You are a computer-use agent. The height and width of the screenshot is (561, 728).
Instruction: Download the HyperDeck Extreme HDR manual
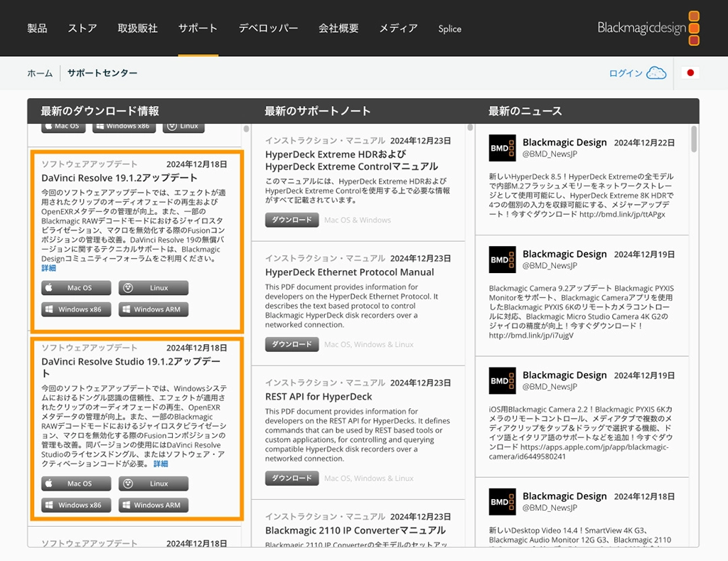(291, 220)
